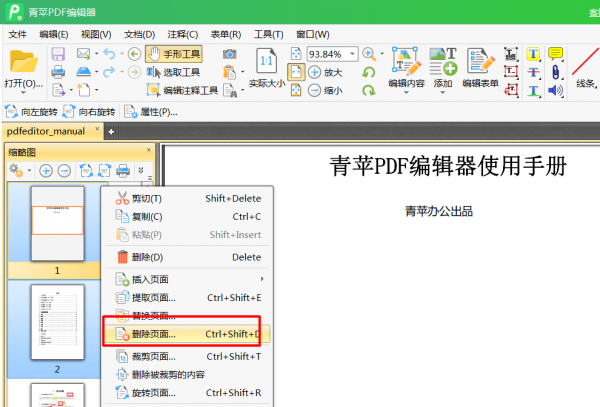
Task: Click thumbnail panel print icon
Action: click(123, 171)
